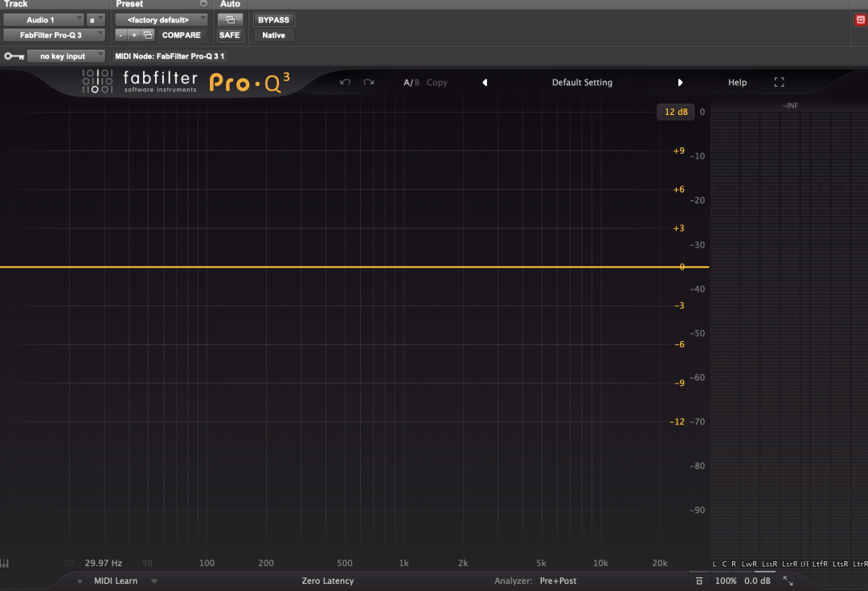This screenshot has height=591, width=868.
Task: Click the MIDI Node FabFilter Pro-Q 3 label
Action: click(170, 56)
